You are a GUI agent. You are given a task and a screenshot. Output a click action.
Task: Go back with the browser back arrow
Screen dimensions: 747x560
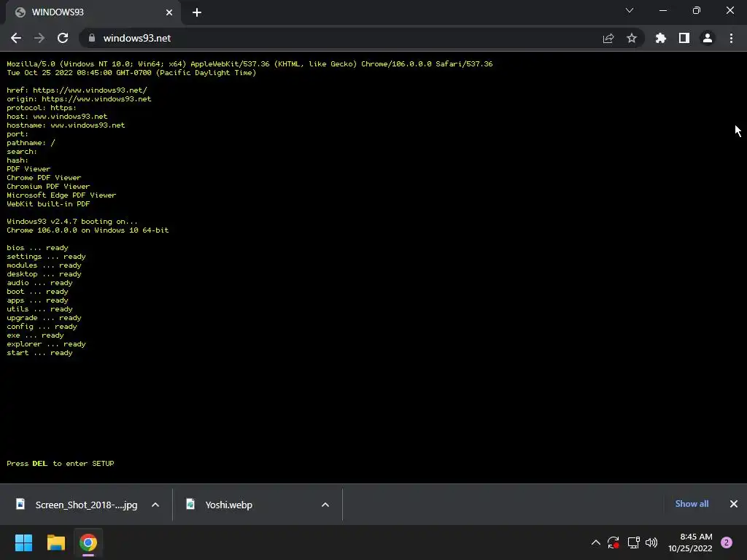(x=16, y=38)
